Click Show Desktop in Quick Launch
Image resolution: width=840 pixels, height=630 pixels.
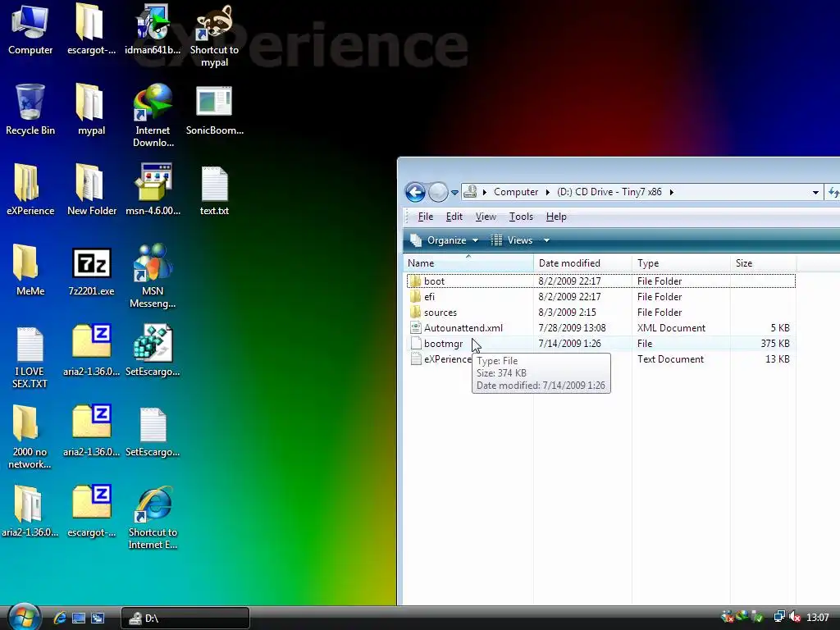coord(79,618)
